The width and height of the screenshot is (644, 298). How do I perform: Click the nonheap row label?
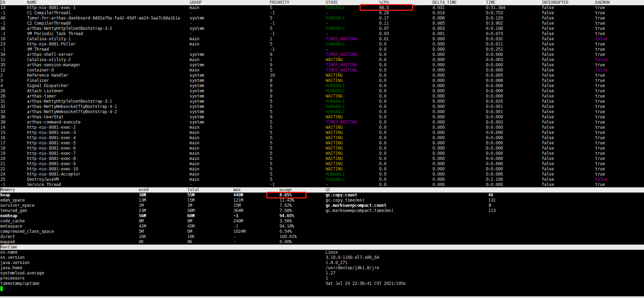pyautogui.click(x=9, y=216)
